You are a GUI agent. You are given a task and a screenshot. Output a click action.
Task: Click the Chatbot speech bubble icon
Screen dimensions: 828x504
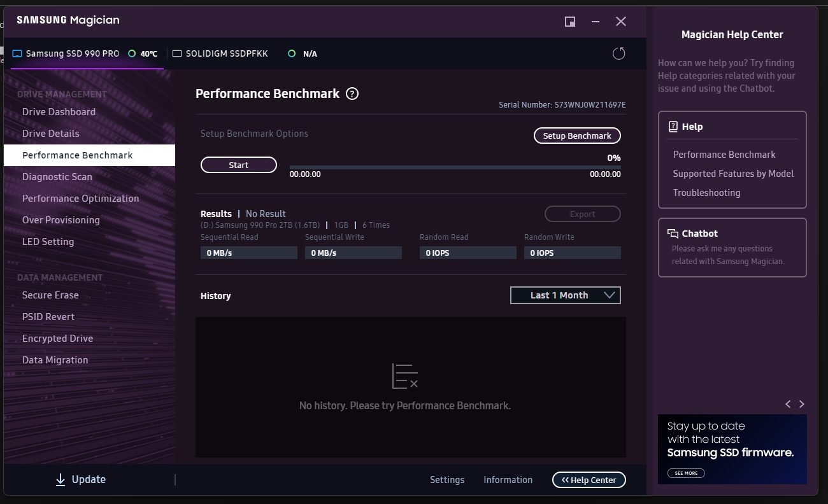pos(673,234)
